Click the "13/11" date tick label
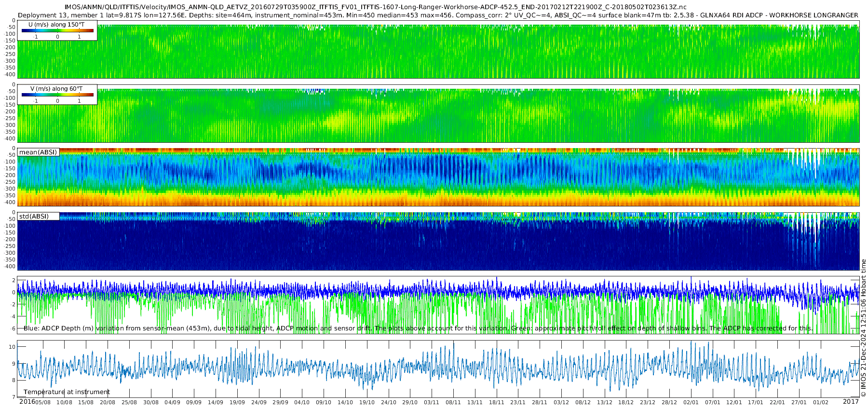The height and width of the screenshot is (410, 868). point(475,403)
